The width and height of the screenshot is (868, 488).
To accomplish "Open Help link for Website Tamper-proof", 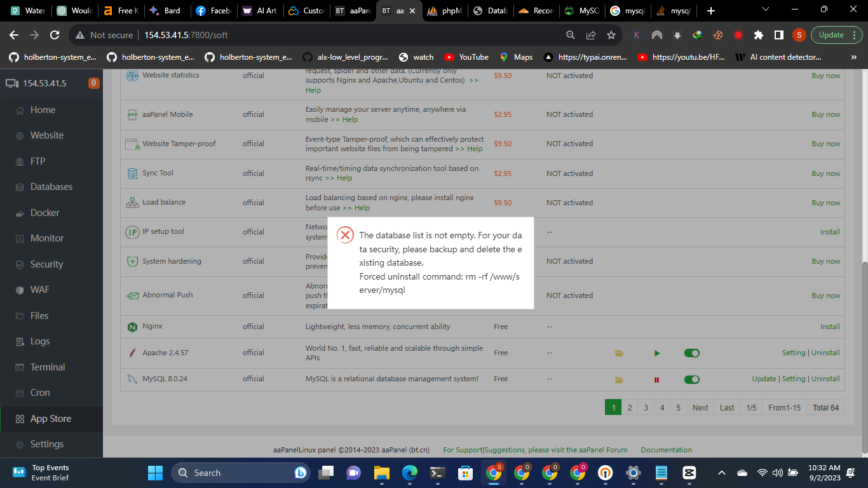I will point(469,149).
